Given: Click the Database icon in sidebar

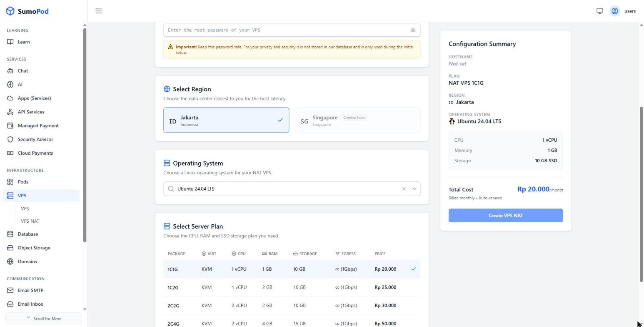Looking at the screenshot, I should click(10, 234).
